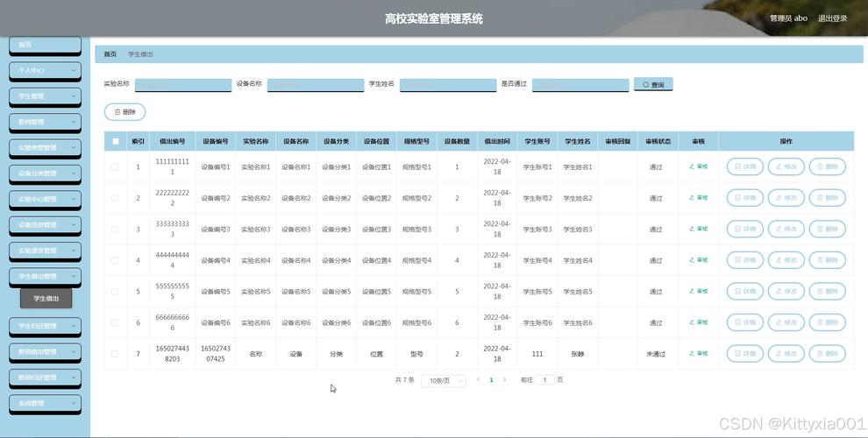
Task: Expand the 学生管理 sidebar menu
Action: point(46,96)
